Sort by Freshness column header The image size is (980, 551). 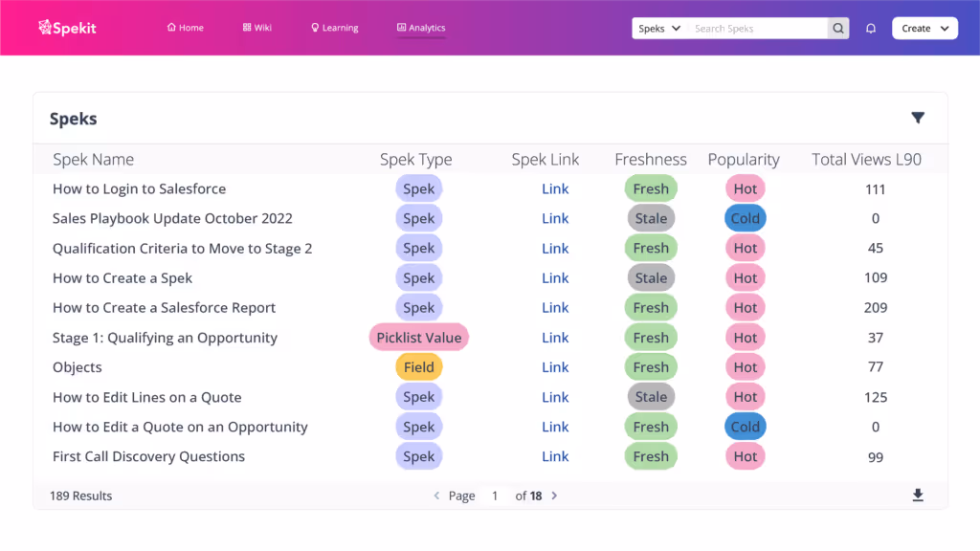coord(650,160)
